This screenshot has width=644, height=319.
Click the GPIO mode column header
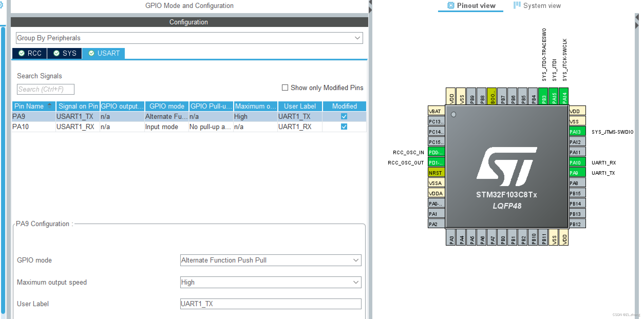coord(167,106)
